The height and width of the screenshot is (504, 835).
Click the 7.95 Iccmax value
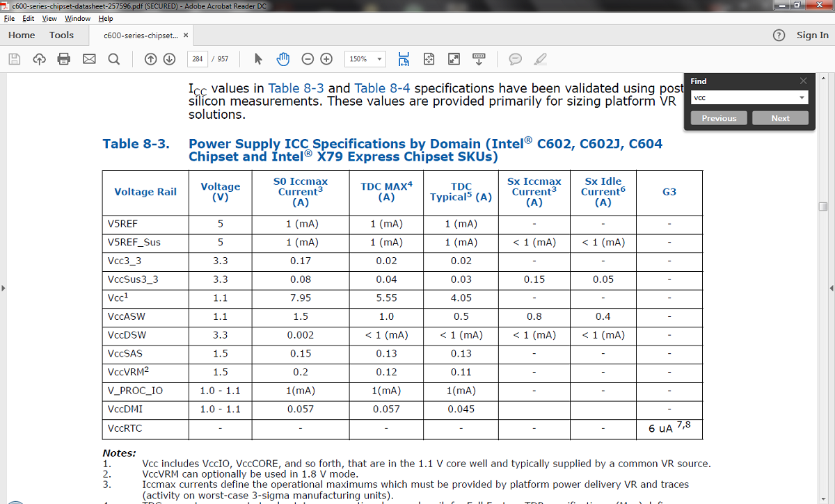[x=302, y=298]
